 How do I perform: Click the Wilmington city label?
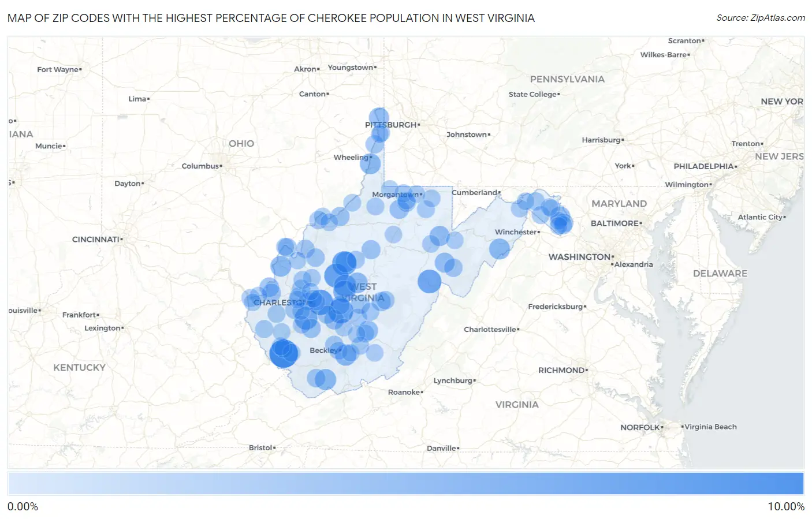point(687,185)
